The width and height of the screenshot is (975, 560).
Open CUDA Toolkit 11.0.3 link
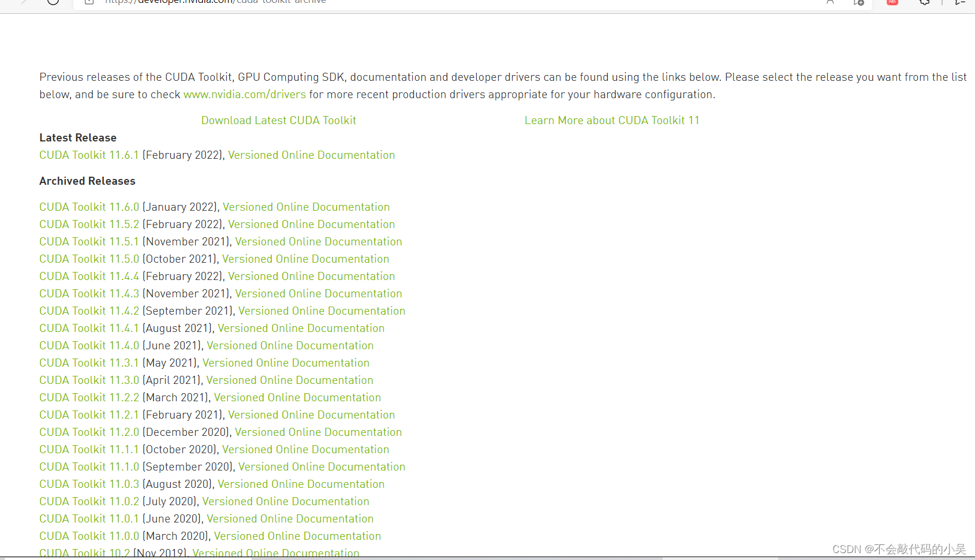coord(89,484)
